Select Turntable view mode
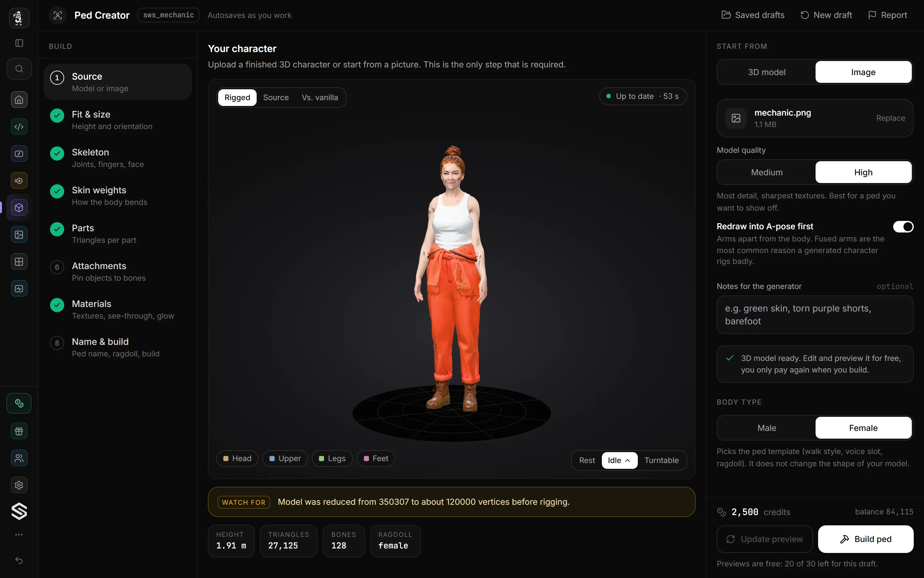Image resolution: width=924 pixels, height=578 pixels. 661,460
